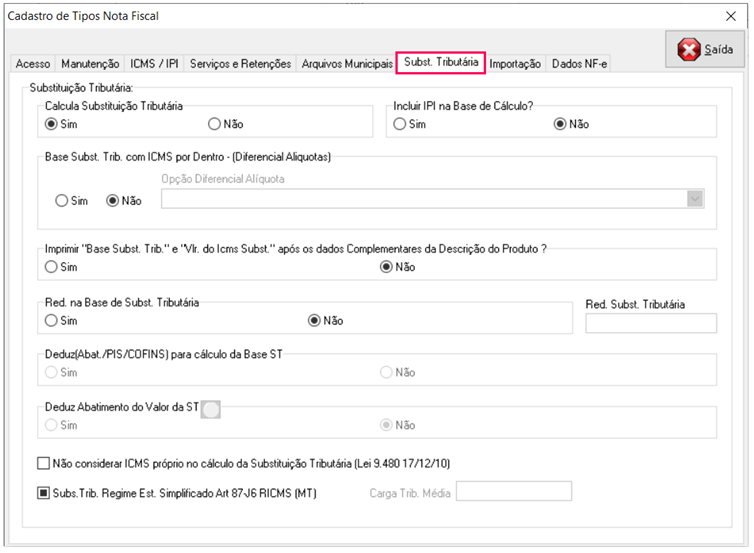Toggle Subs.Trib. Regime Est. Simplificado checkbox
The image size is (754, 553).
click(43, 492)
